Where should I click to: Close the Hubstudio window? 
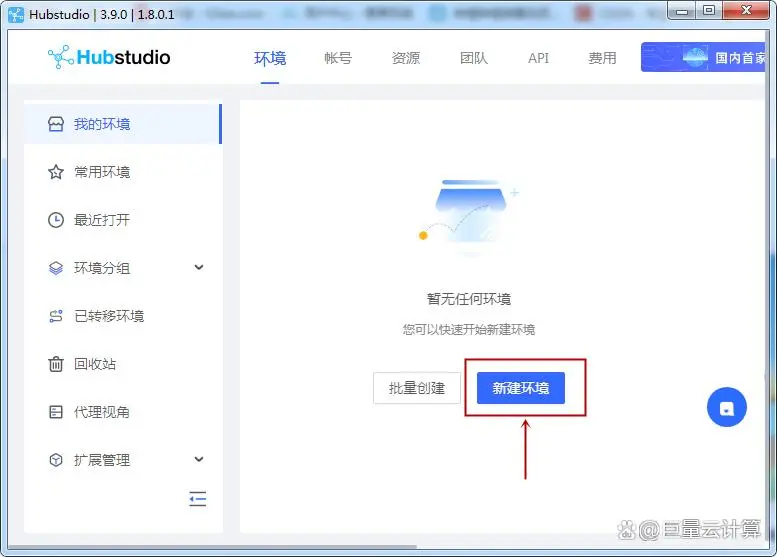tap(746, 10)
